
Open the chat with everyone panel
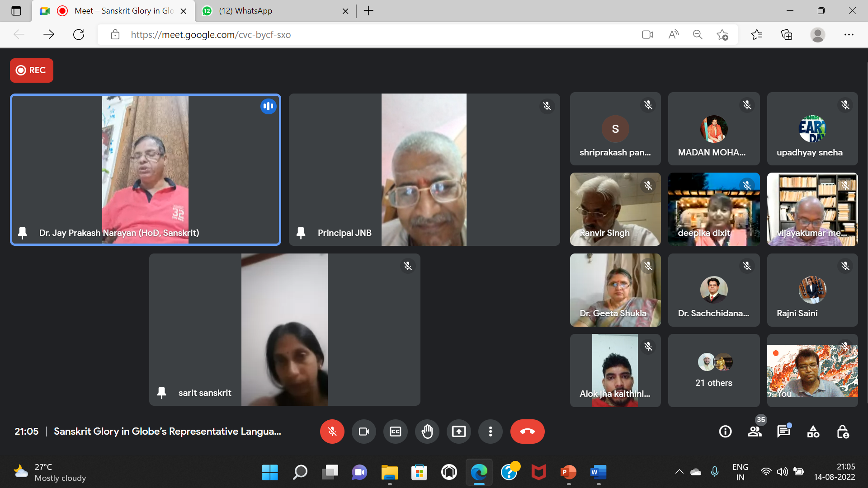(783, 432)
